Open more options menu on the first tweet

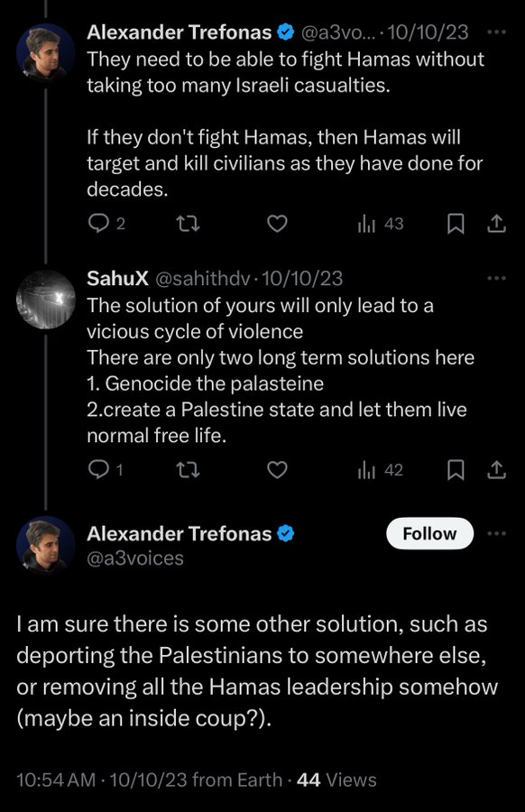[x=497, y=33]
